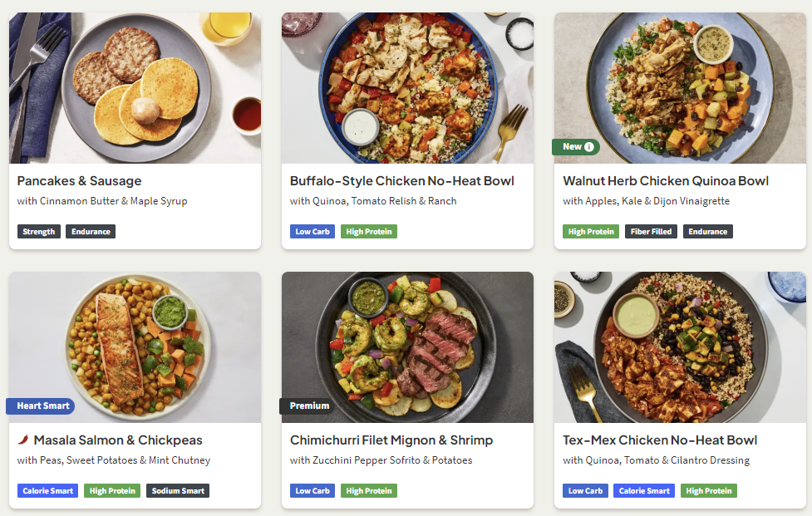Open the Buffalo-Style Chicken bowl image
The image size is (812, 516).
407,88
